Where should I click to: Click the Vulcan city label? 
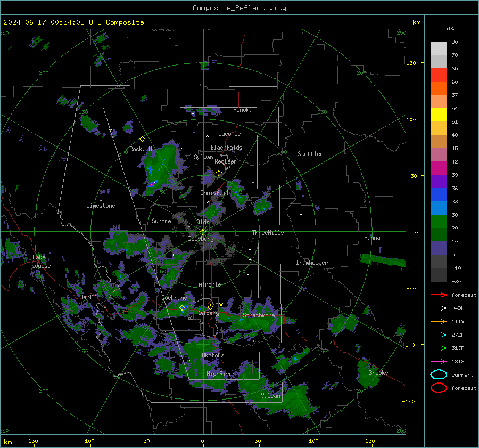[270, 396]
